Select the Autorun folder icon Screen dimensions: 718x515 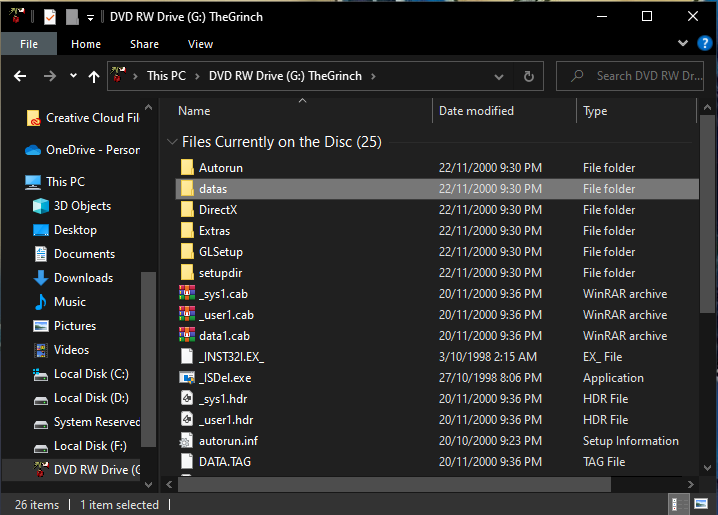(187, 168)
